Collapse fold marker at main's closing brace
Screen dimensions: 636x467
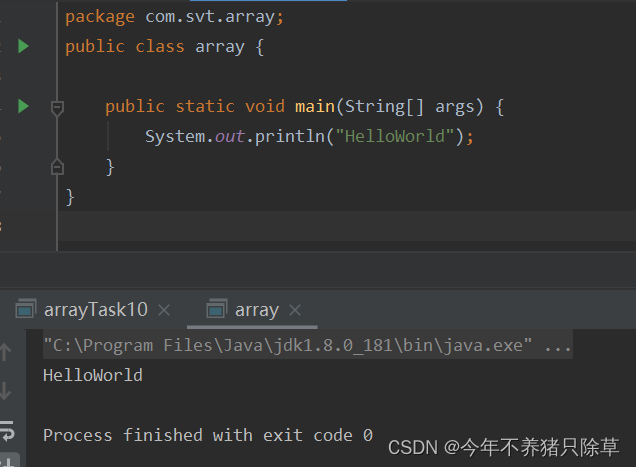click(57, 166)
